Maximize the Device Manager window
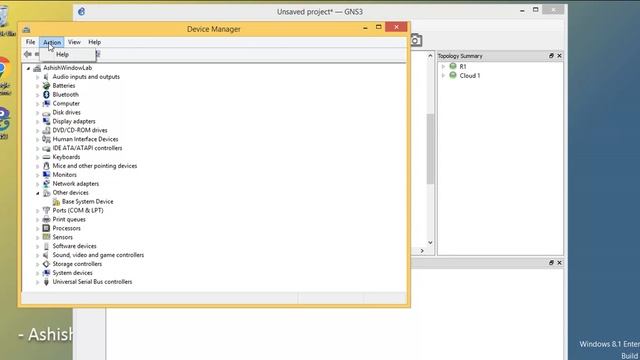The image size is (640, 360). coord(378,27)
